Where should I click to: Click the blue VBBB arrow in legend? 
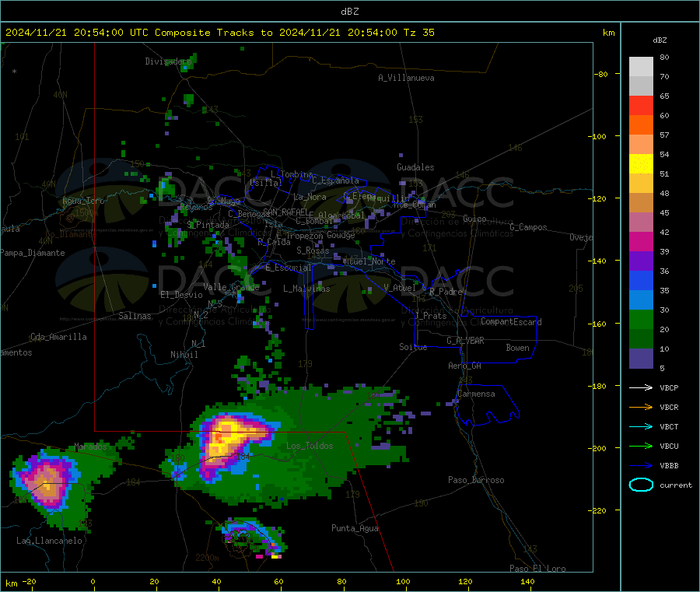click(x=641, y=466)
